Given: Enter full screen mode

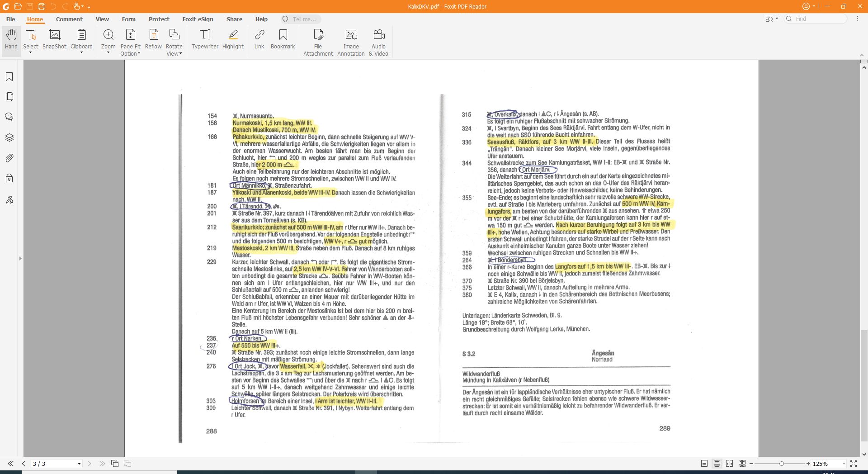Looking at the screenshot, I should click(x=854, y=464).
